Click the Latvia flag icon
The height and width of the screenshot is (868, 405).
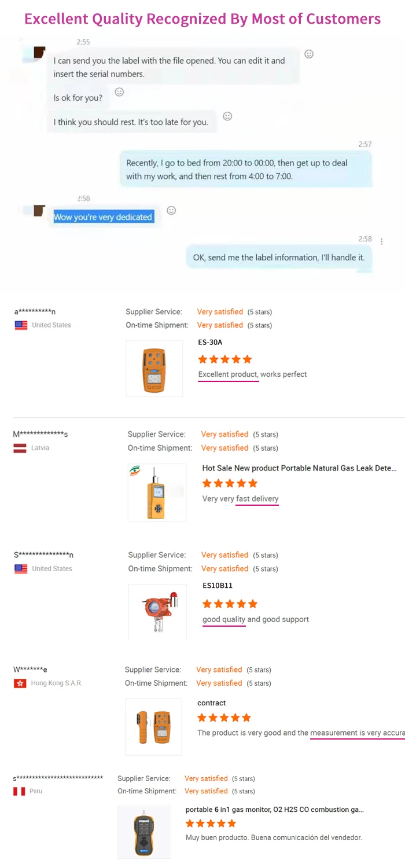tap(20, 448)
